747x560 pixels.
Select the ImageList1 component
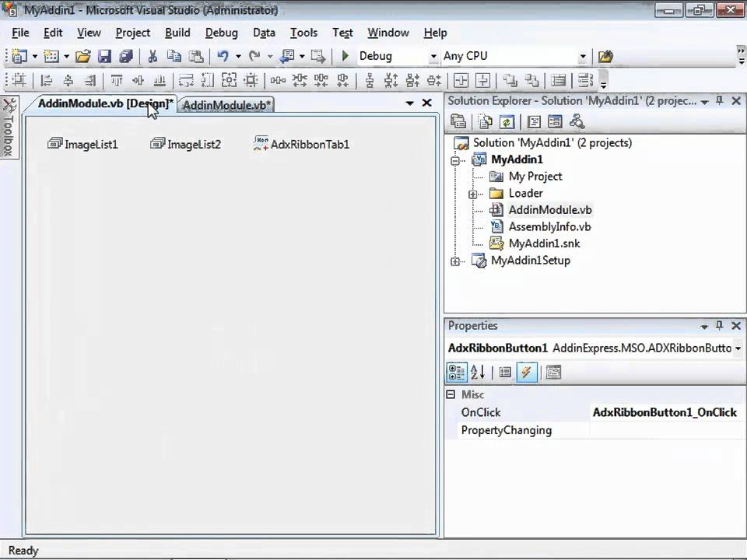(x=83, y=144)
